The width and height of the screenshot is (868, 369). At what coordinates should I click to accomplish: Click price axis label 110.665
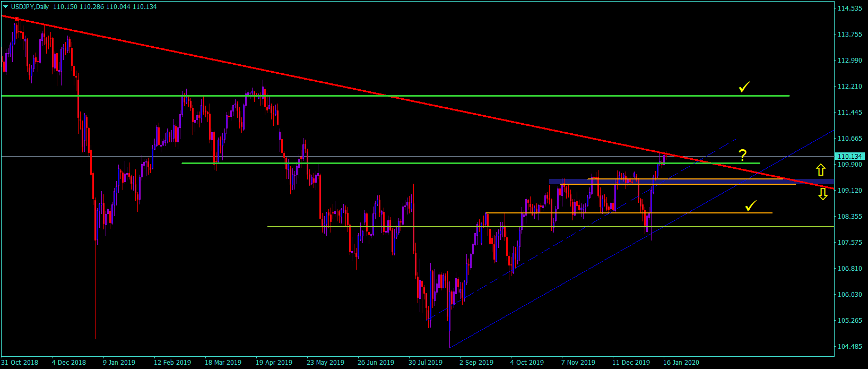point(849,139)
